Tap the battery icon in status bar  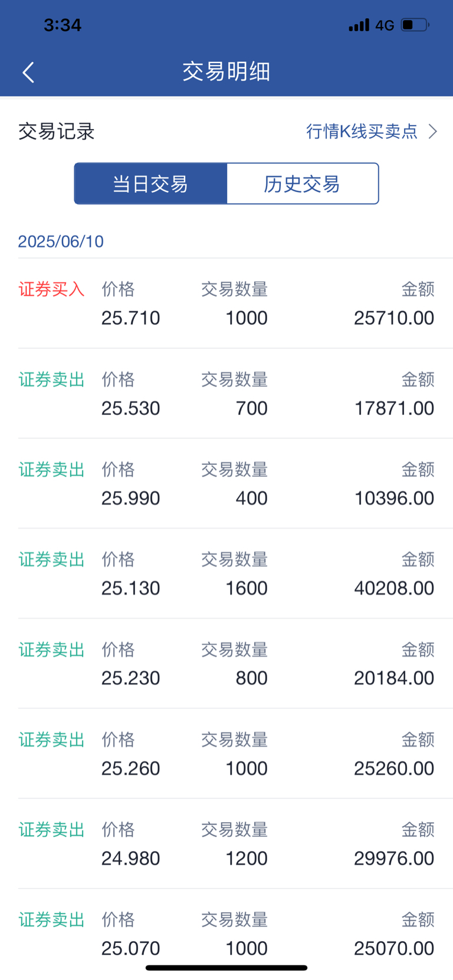415,25
